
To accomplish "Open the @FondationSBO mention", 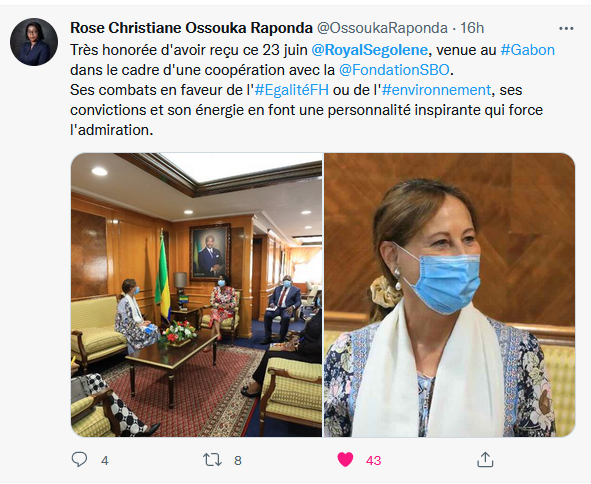I will 394,70.
